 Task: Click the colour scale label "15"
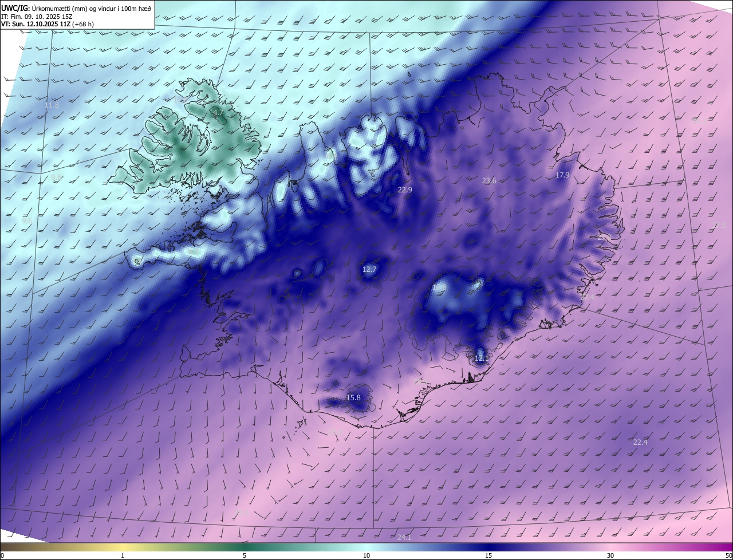pyautogui.click(x=488, y=555)
